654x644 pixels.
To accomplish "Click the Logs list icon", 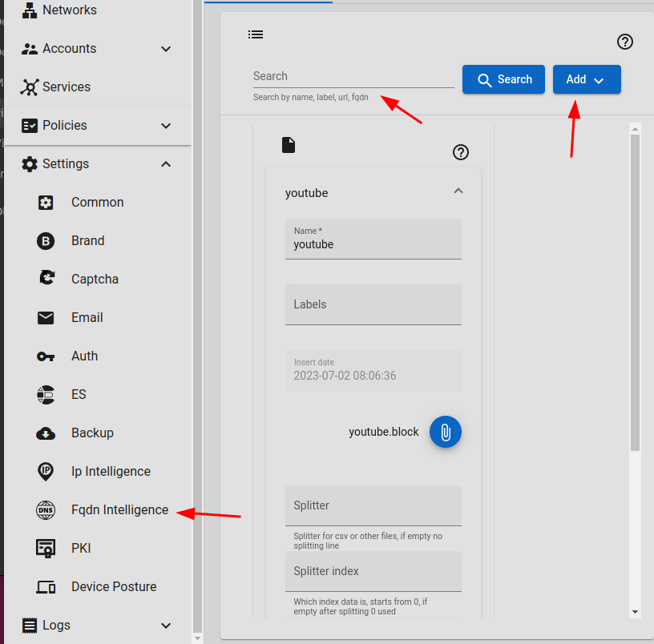I will tap(29, 626).
